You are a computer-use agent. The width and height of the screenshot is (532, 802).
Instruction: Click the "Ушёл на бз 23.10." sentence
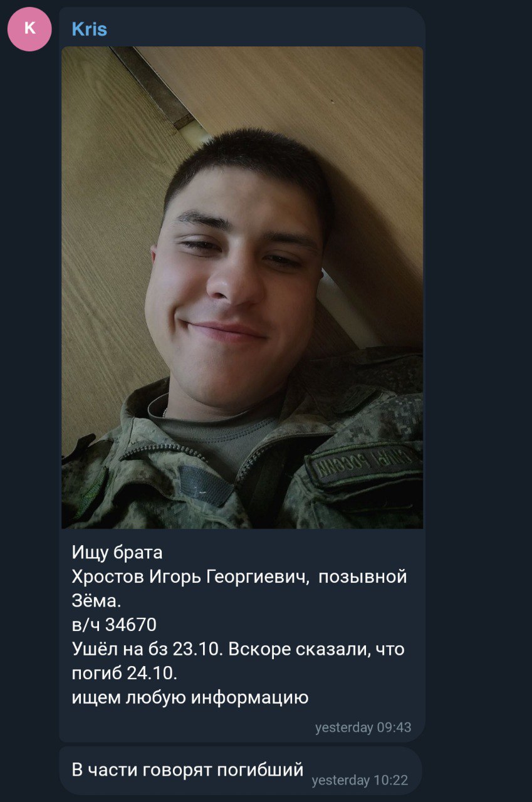[x=147, y=649]
